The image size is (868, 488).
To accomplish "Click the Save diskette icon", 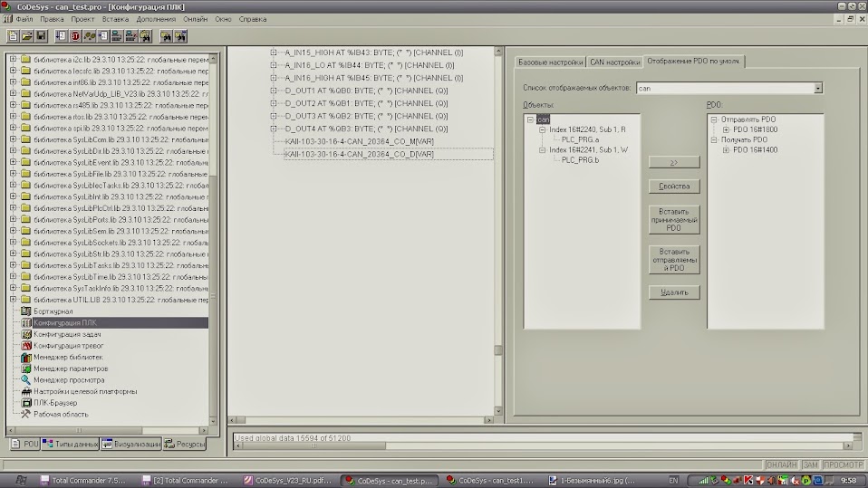I will pos(41,36).
